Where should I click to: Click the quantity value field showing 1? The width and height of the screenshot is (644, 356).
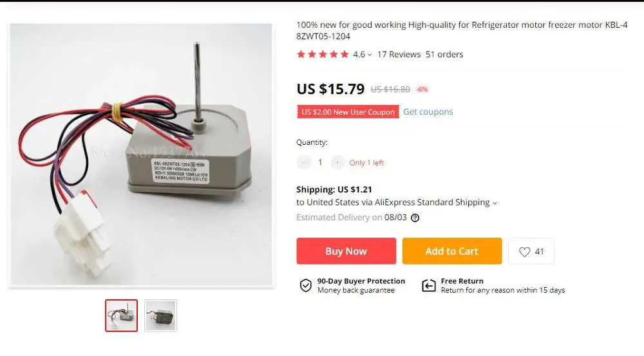tap(320, 163)
